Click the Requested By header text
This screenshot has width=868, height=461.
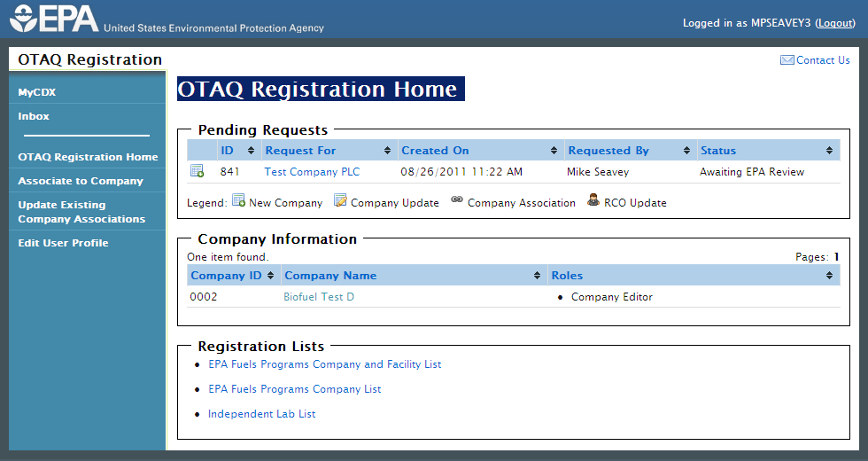[x=608, y=150]
